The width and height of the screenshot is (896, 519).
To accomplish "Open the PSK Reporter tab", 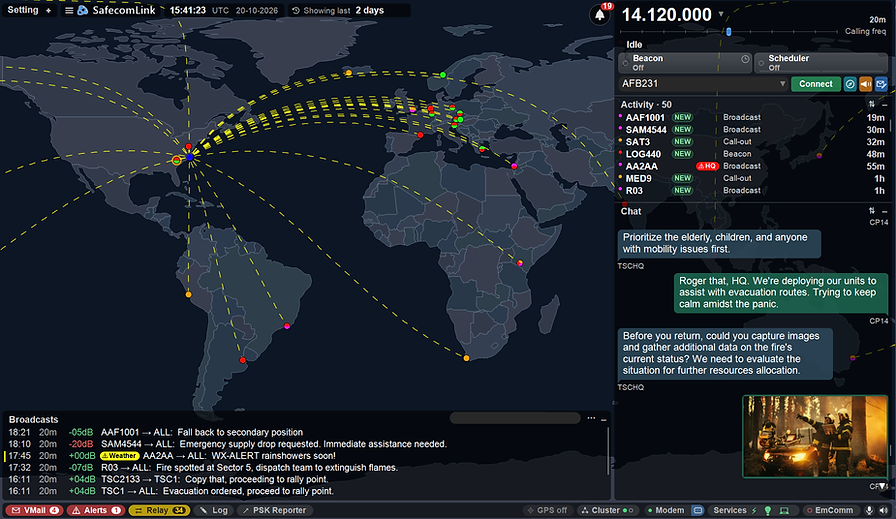I will tap(275, 510).
